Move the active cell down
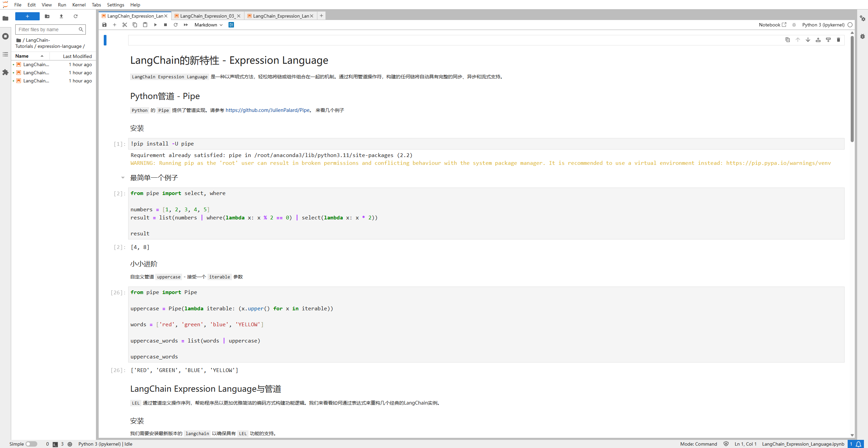Image resolution: width=868 pixels, height=448 pixels. [808, 40]
